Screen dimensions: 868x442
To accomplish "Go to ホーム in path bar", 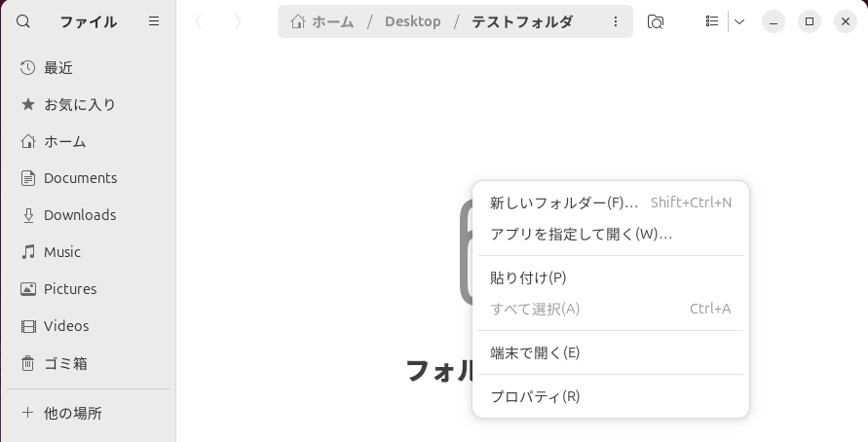I will [x=322, y=21].
